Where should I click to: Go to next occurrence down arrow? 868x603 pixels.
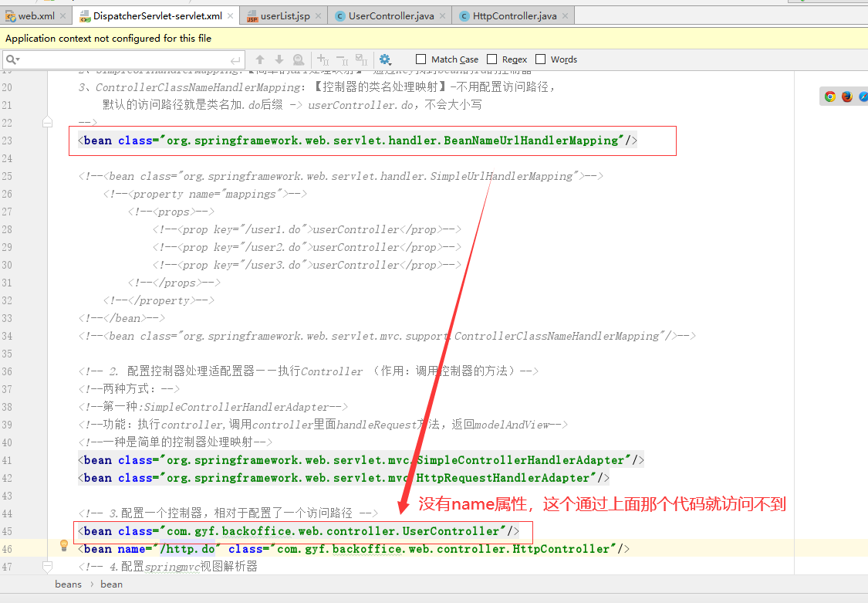click(279, 59)
